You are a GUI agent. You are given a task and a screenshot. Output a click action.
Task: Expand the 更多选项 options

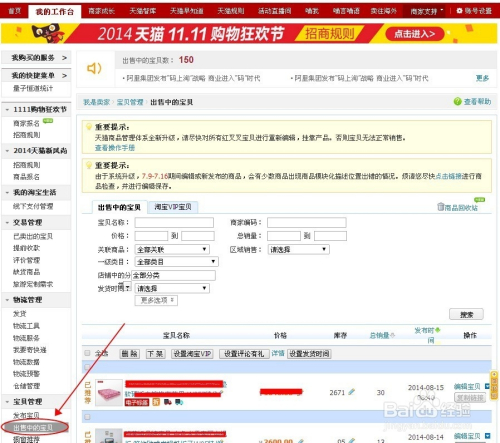pos(156,300)
